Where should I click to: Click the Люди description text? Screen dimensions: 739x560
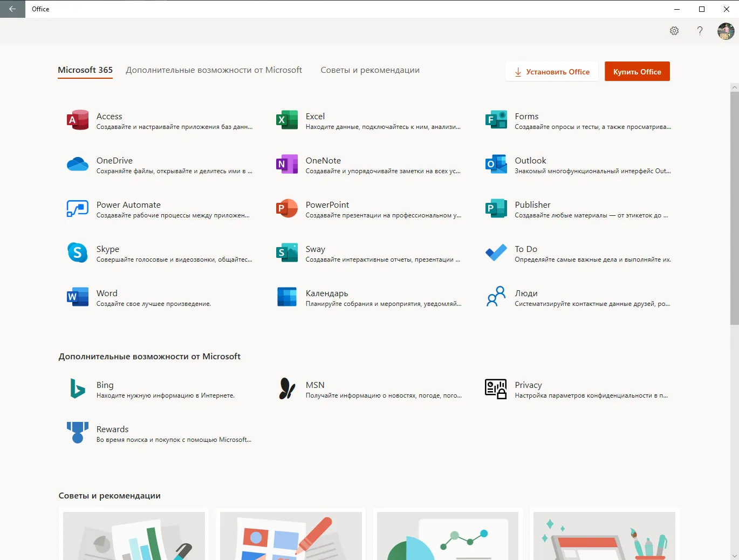(x=592, y=304)
